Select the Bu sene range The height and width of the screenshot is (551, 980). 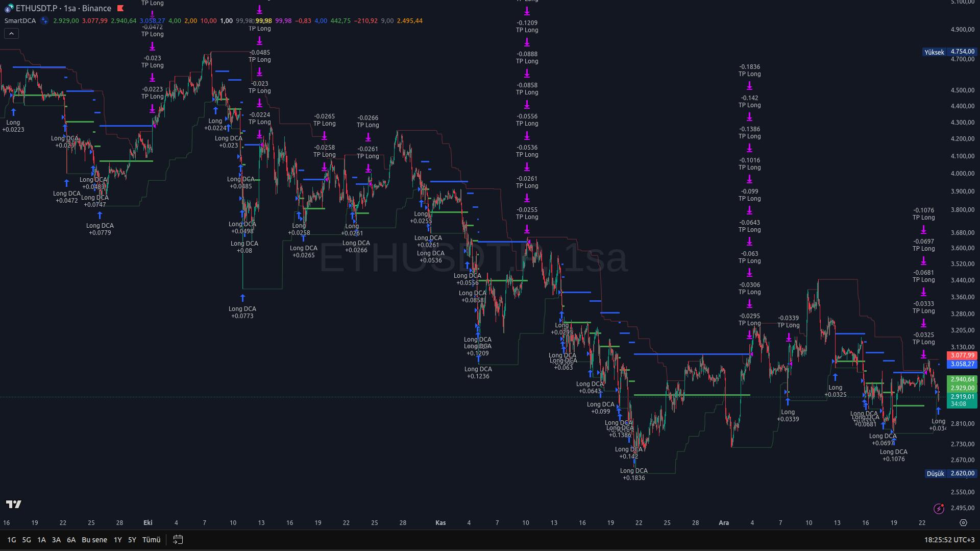click(94, 540)
